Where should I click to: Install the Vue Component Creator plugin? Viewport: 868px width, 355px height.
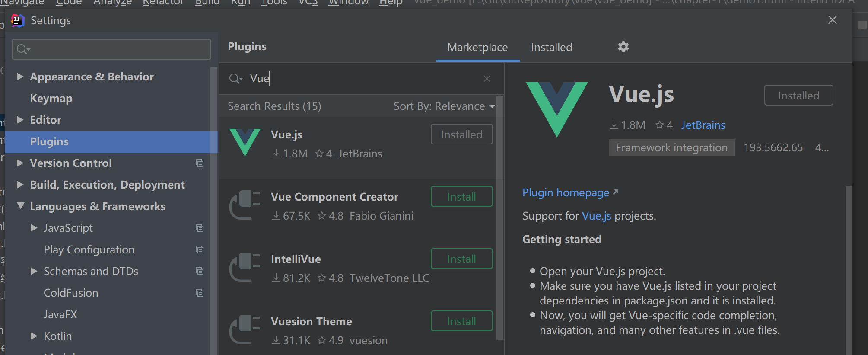click(461, 197)
